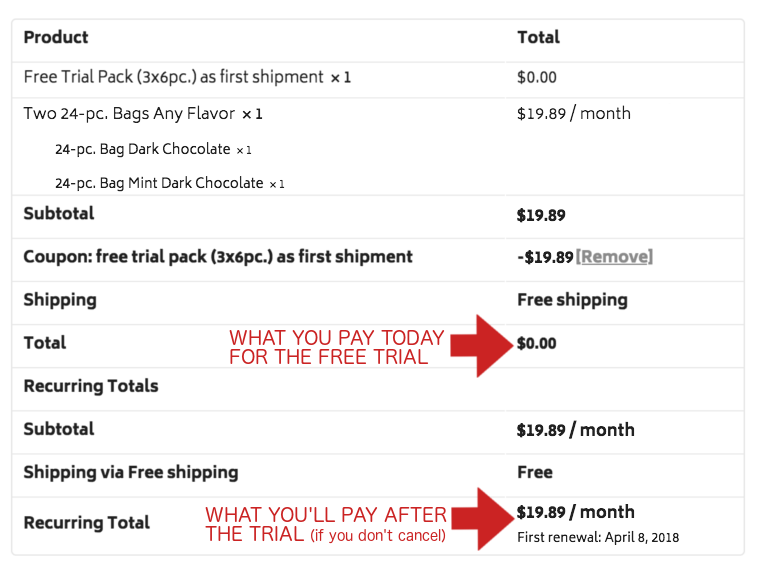
Task: Click WHAT YOU PAY TODAY annotation text
Action: tap(336, 347)
